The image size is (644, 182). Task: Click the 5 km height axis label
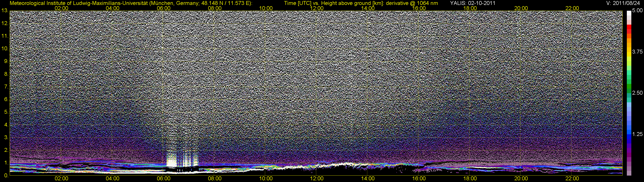[6, 112]
